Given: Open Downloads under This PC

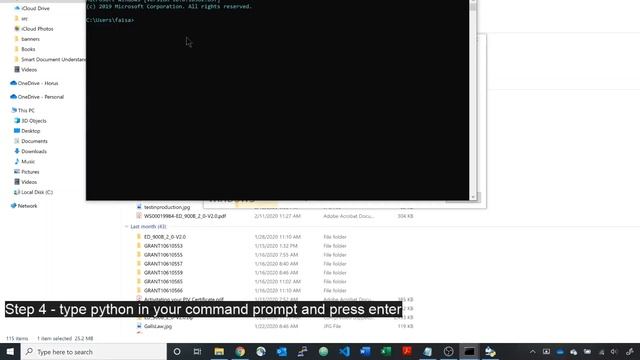Looking at the screenshot, I should (x=34, y=151).
